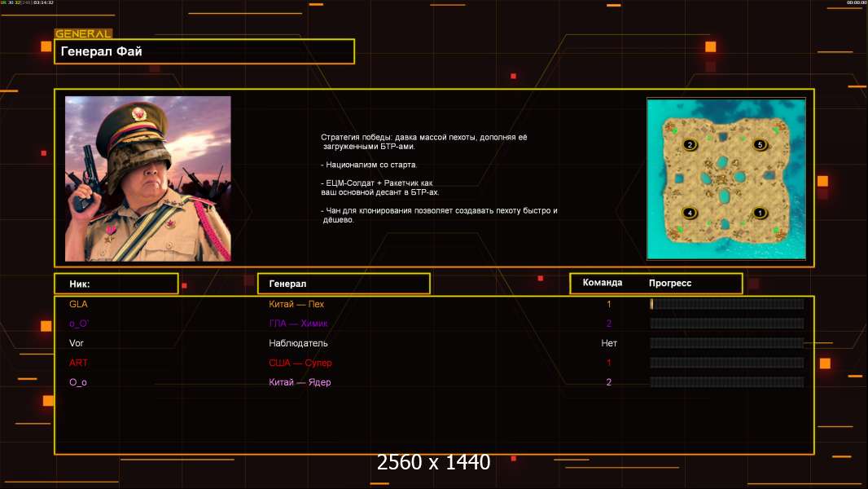The width and height of the screenshot is (868, 489).
Task: Click the ART player's loading progress bar
Action: point(727,363)
